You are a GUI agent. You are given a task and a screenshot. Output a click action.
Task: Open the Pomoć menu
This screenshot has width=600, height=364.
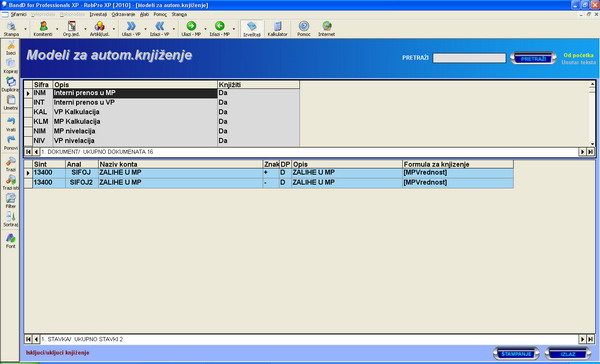pos(160,14)
